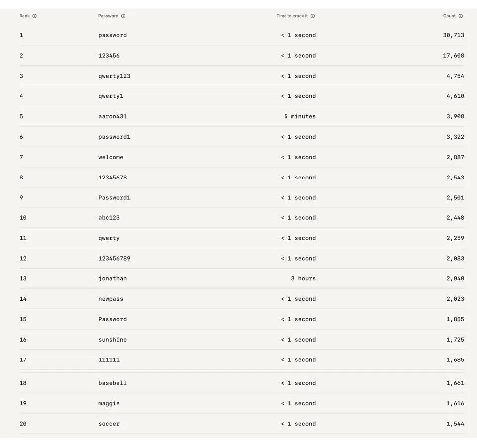Click the Time to crack it header

click(x=292, y=16)
